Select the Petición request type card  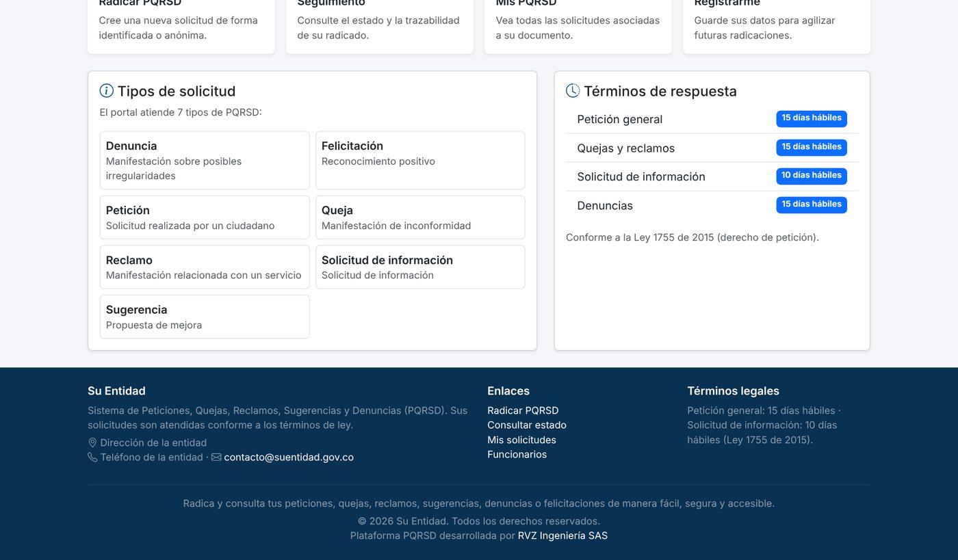(x=205, y=217)
